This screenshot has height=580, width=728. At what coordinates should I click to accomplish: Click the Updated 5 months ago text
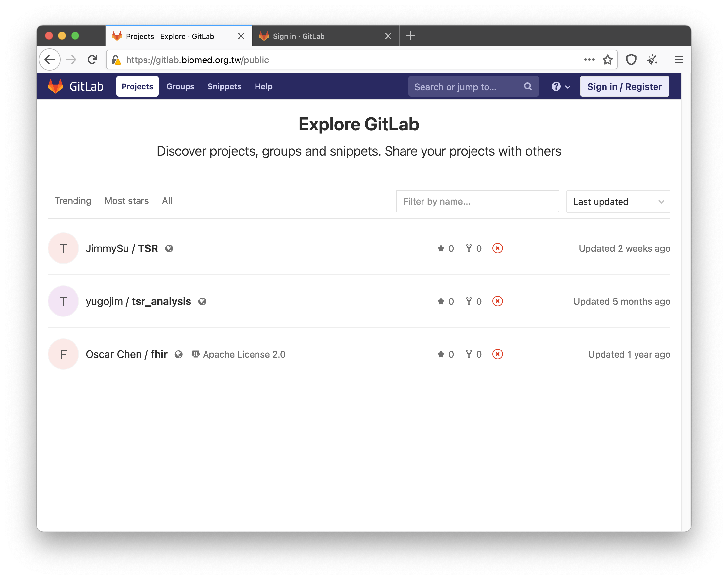[621, 301]
